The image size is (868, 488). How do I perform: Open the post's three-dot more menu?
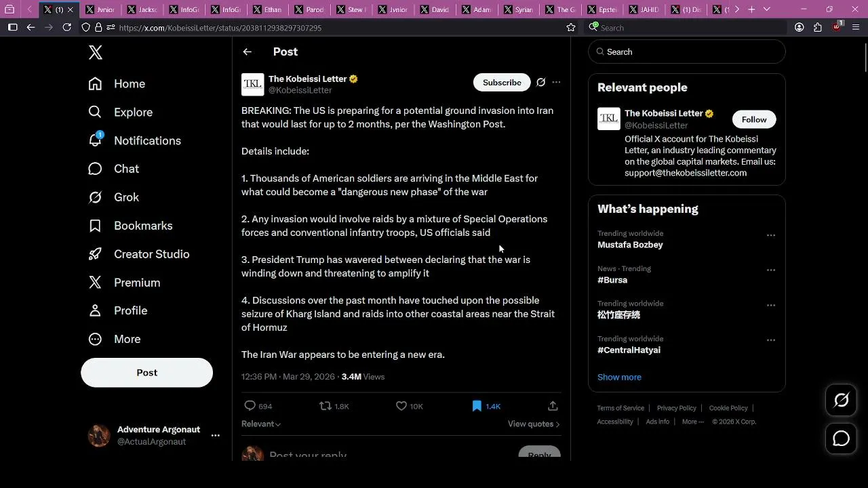[556, 82]
